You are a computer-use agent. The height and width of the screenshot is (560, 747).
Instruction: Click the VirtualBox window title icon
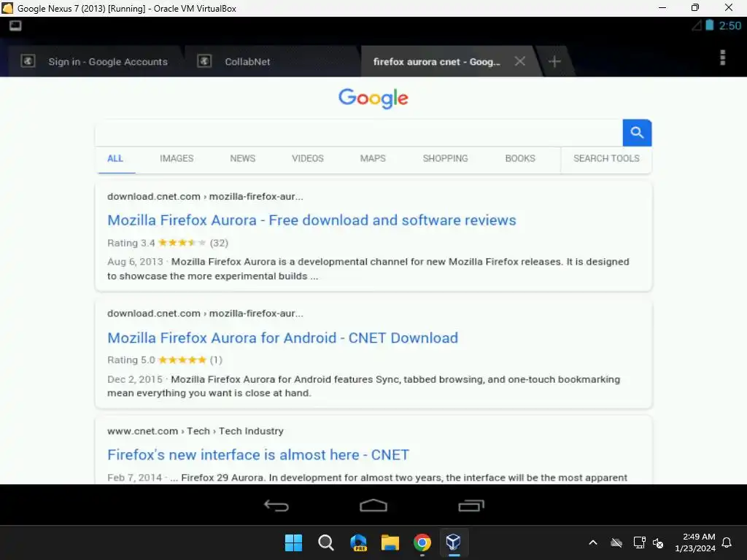click(x=7, y=8)
